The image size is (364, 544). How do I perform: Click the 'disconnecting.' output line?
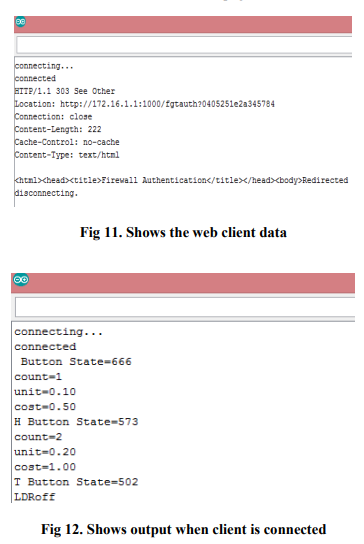coord(46,193)
